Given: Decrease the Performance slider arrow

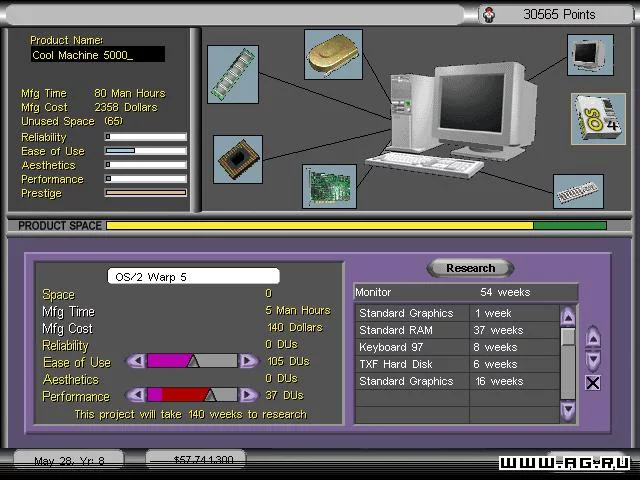Looking at the screenshot, I should click(x=137, y=395).
